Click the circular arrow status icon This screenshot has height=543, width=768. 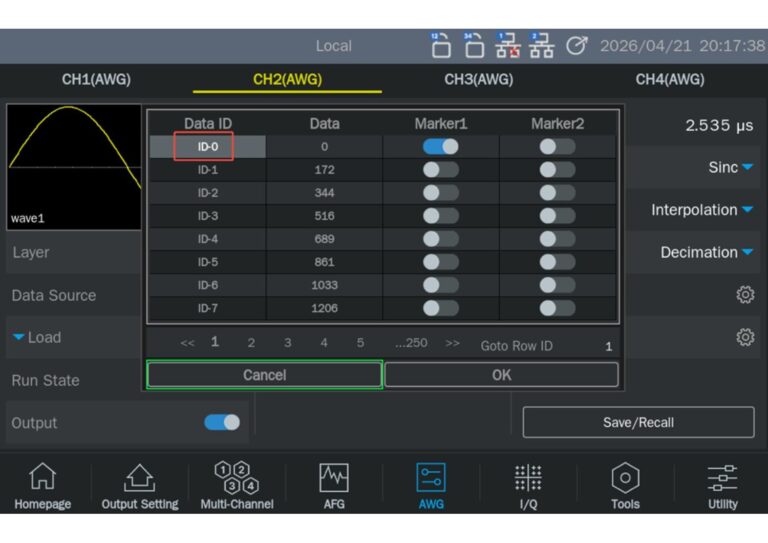[576, 46]
